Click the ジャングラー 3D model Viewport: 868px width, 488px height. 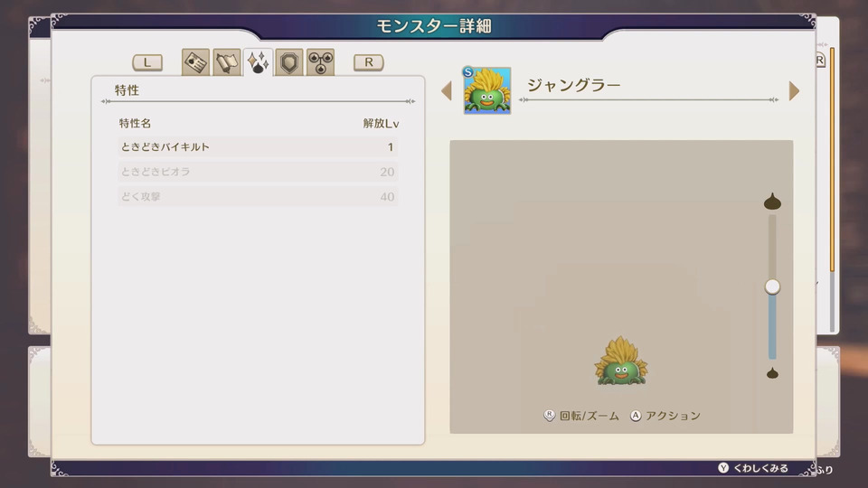point(620,361)
